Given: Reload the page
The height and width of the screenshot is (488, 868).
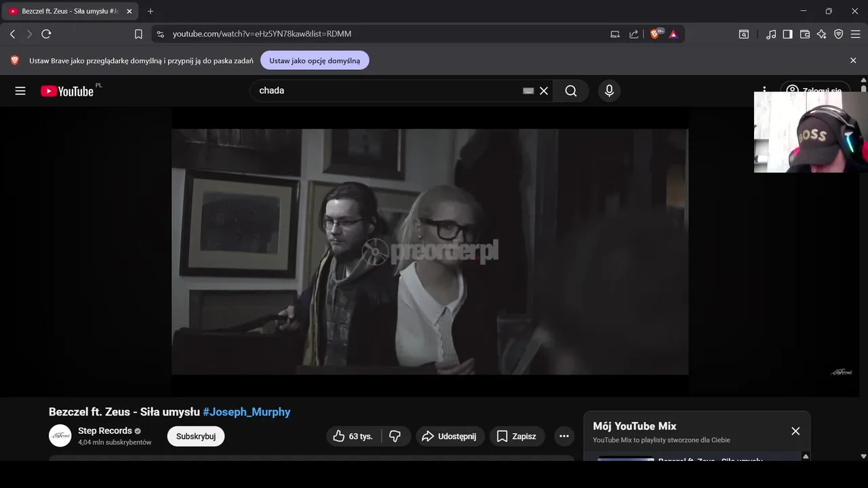Looking at the screenshot, I should (x=46, y=34).
